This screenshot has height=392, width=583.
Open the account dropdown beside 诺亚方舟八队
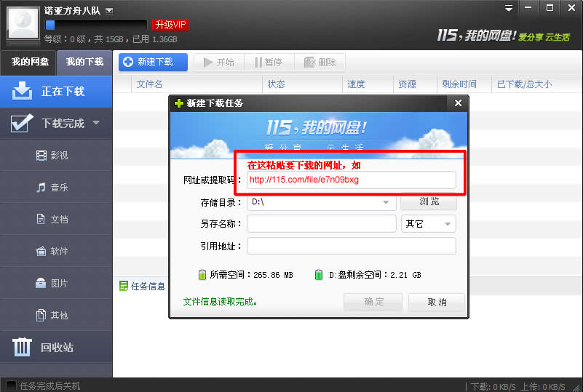pos(109,11)
